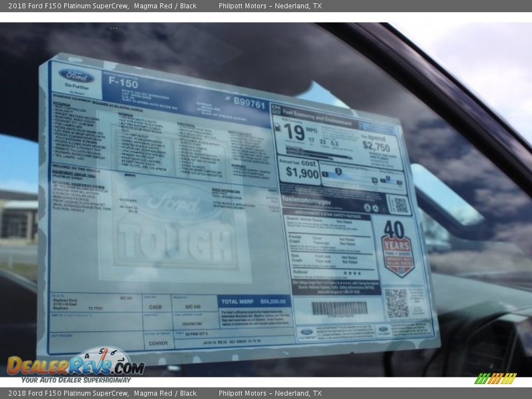Click the Total MSRP header
This screenshot has width=532, height=399.
pos(254,301)
